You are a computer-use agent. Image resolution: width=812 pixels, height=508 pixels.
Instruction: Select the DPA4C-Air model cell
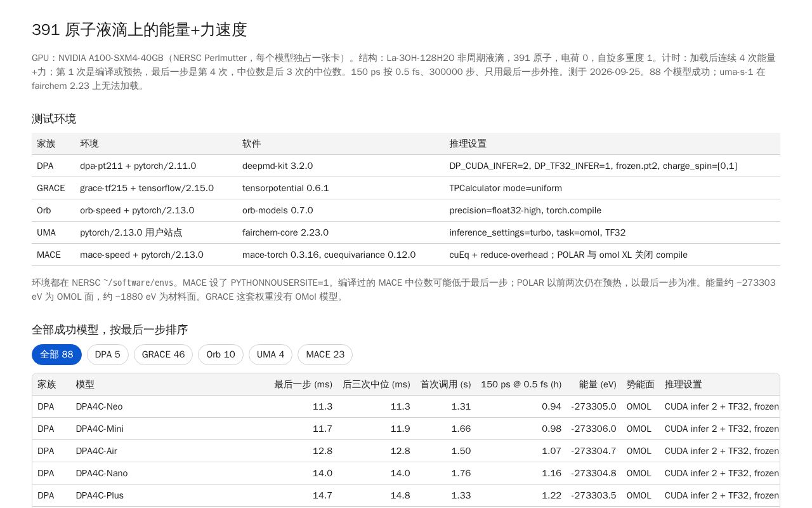tap(96, 451)
